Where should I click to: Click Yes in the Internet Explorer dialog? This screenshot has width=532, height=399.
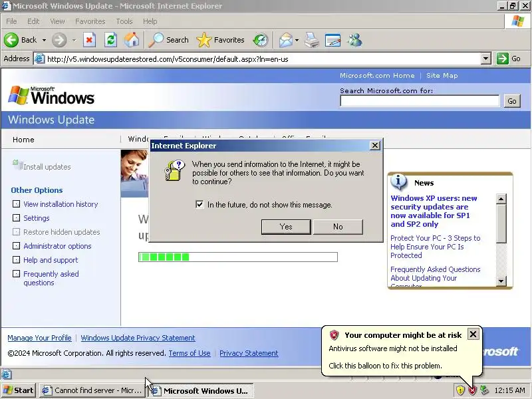(x=286, y=227)
